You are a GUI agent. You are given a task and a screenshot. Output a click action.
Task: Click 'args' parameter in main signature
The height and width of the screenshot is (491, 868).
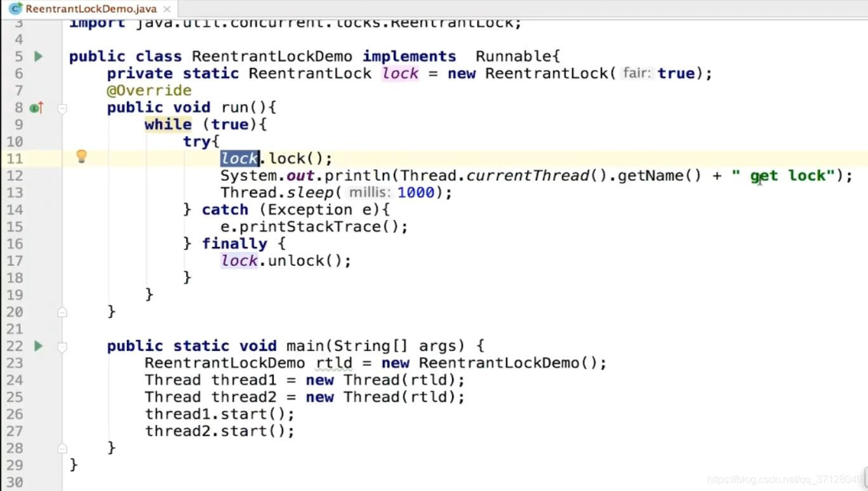pyautogui.click(x=437, y=346)
